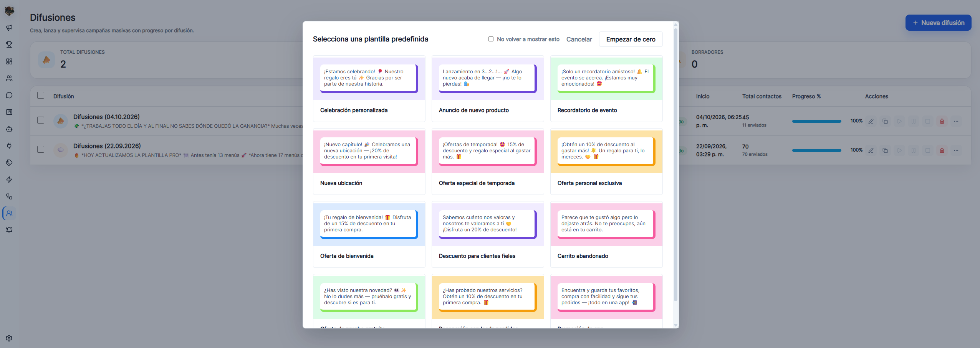Screen dimensions: 980x348
Task: Open the megaphone broadcasts icon in sidebar
Action: [x=9, y=28]
